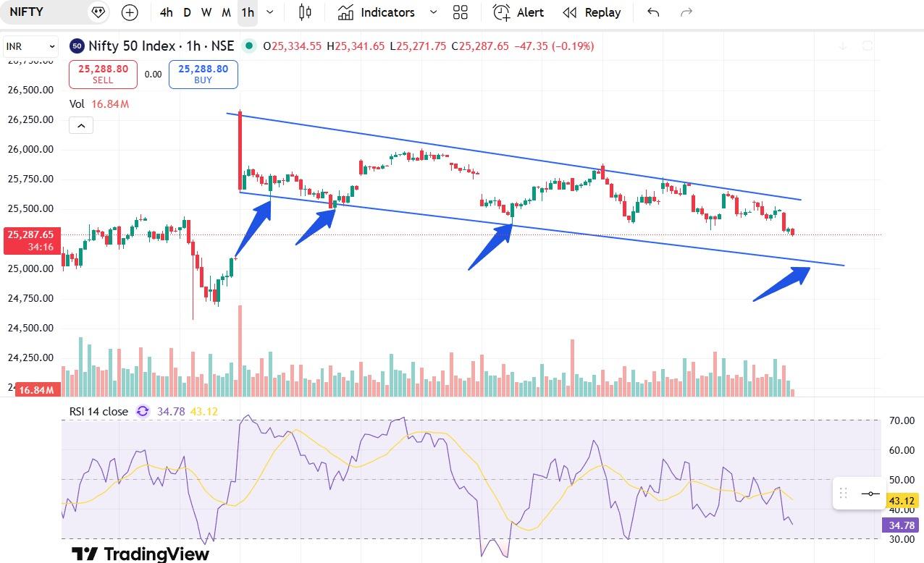
Task: Click the 50.00 RSI axis level
Action: click(901, 479)
